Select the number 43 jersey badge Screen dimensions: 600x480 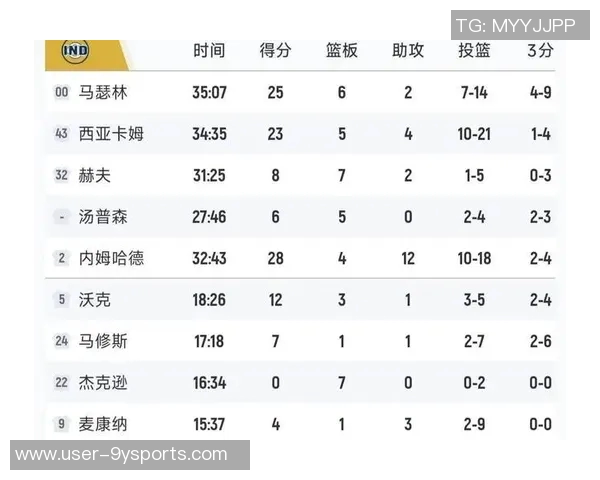[x=62, y=134]
